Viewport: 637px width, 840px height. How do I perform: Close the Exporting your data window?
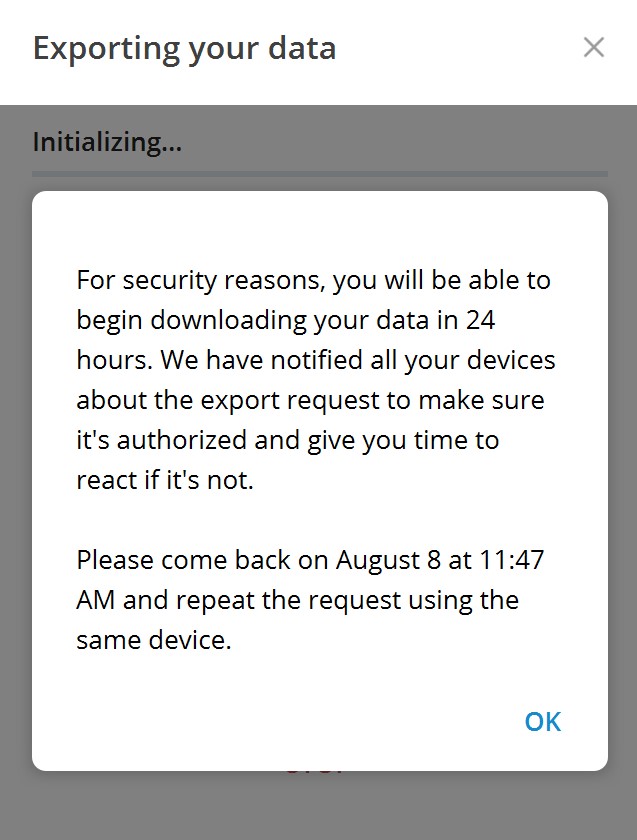point(594,47)
